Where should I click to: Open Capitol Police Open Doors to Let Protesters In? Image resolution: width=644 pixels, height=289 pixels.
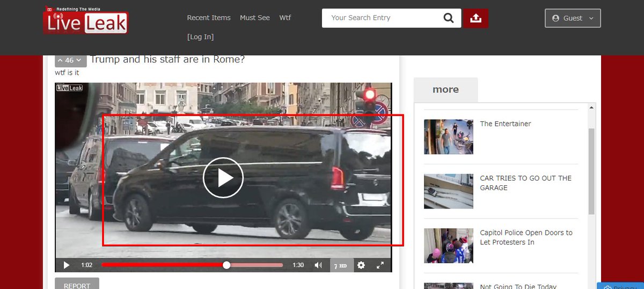coord(526,237)
